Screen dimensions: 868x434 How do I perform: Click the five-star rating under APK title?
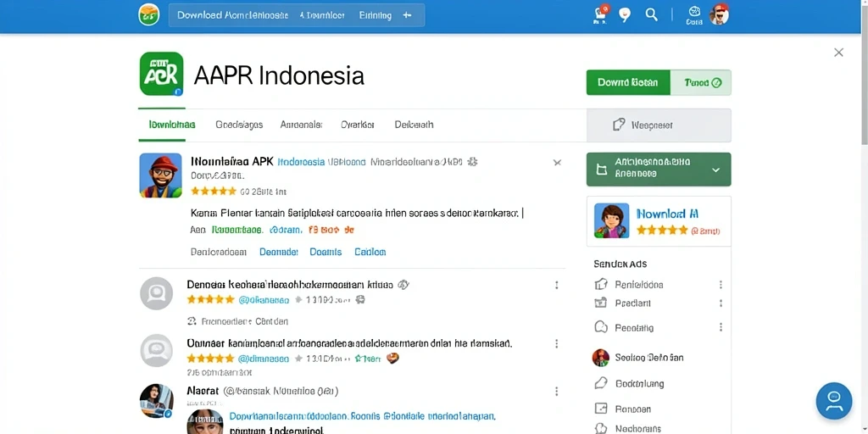point(214,192)
